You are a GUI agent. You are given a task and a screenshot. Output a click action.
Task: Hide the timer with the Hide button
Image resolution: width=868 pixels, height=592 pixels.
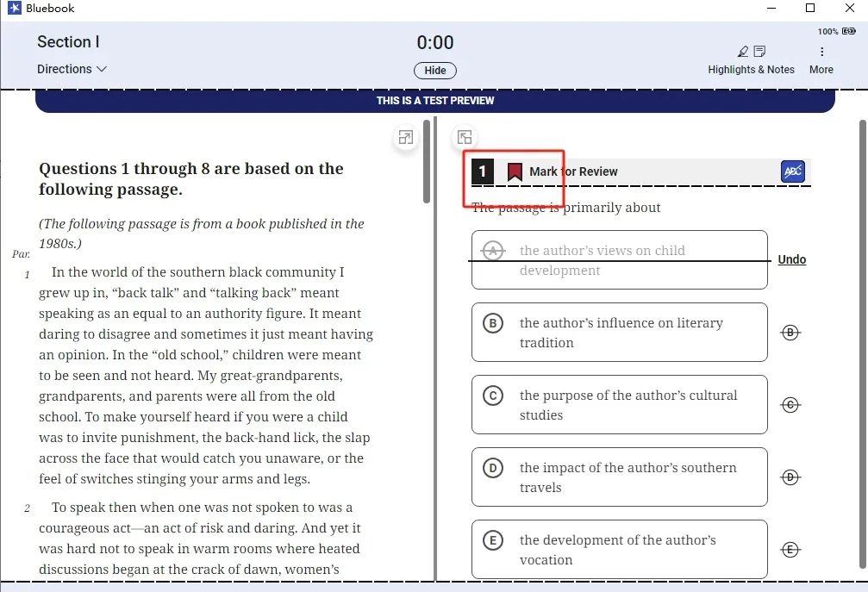pos(435,71)
